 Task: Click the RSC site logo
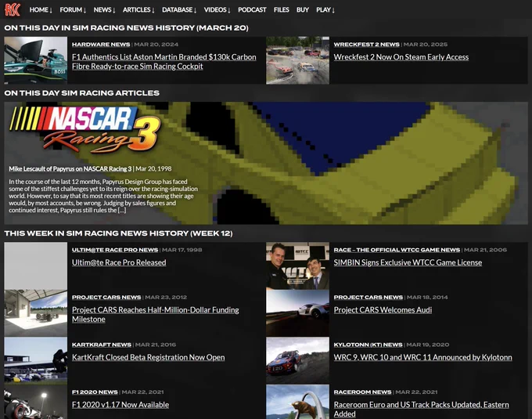pos(13,9)
